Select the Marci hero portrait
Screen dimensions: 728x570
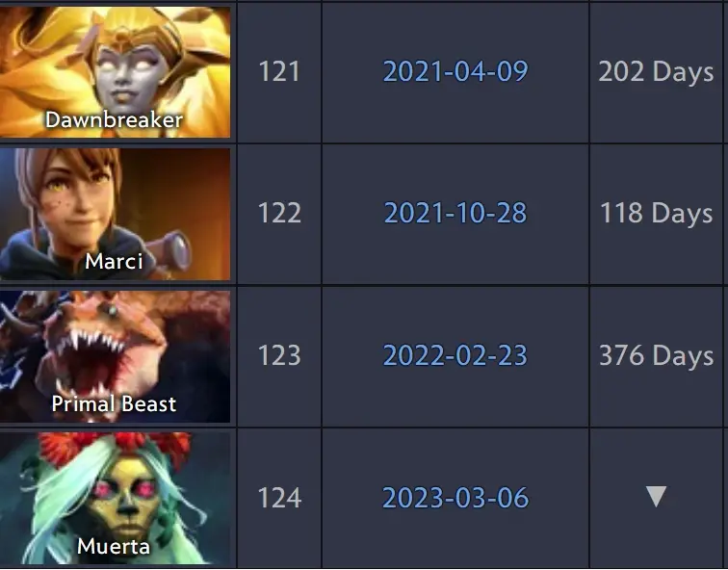click(115, 214)
